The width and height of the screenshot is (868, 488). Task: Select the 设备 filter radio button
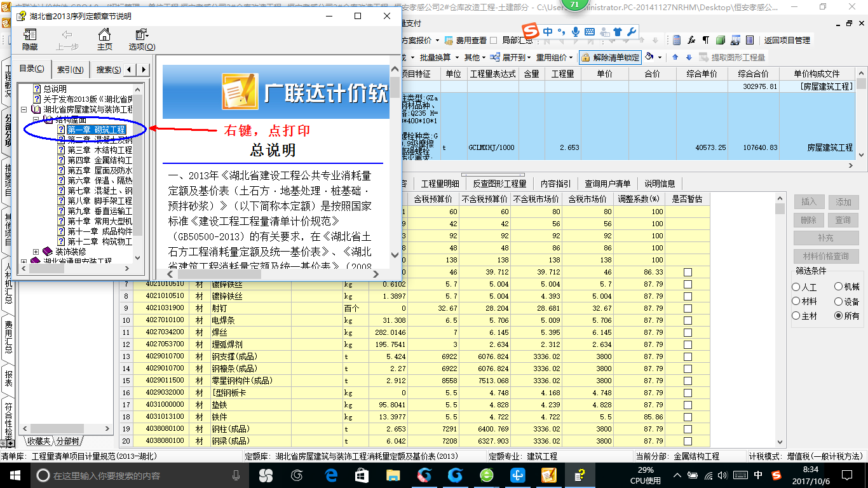pyautogui.click(x=838, y=301)
